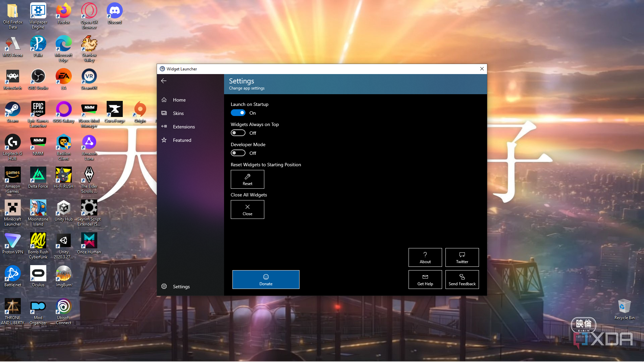
Task: Click the Close All Widgets button
Action: pyautogui.click(x=248, y=209)
